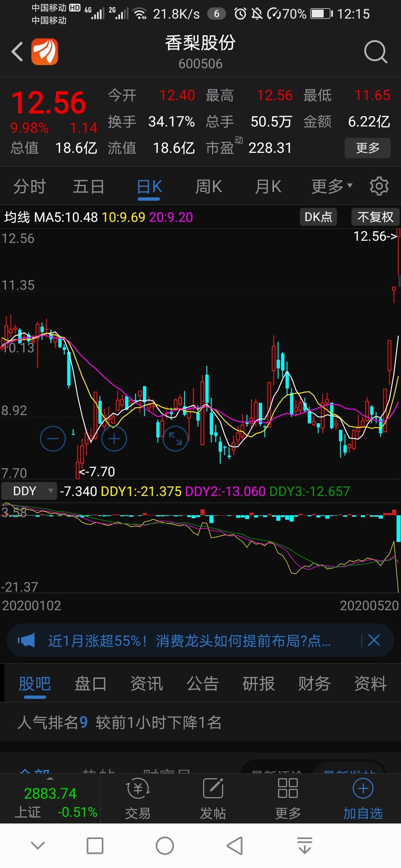Open the 公告 announcements tab
The width and height of the screenshot is (401, 868).
203,683
